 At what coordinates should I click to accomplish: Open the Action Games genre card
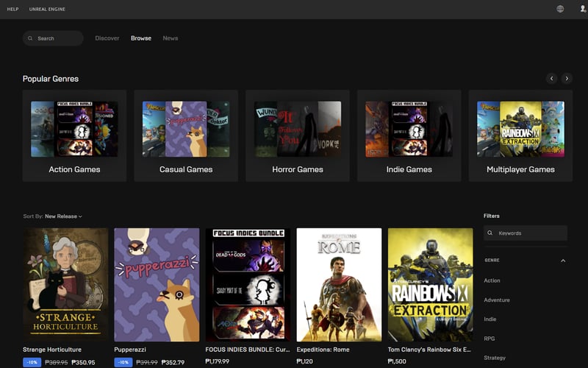(x=74, y=135)
